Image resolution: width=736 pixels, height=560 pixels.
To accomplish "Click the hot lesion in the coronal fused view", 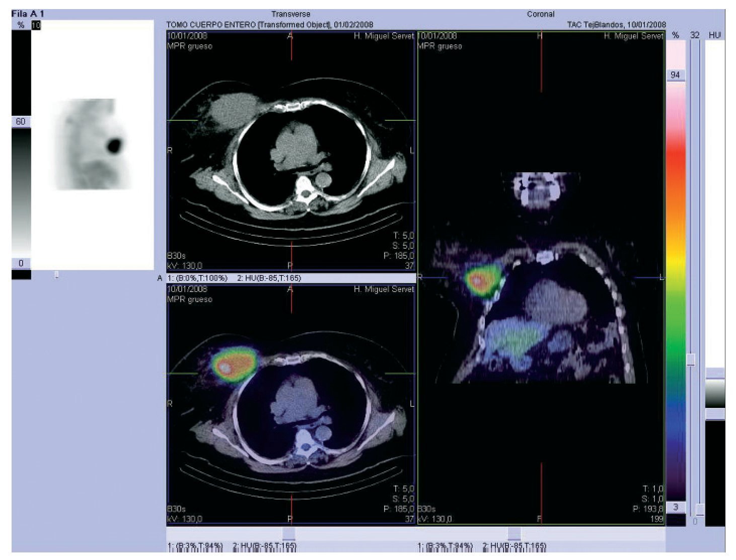I will pos(480,281).
